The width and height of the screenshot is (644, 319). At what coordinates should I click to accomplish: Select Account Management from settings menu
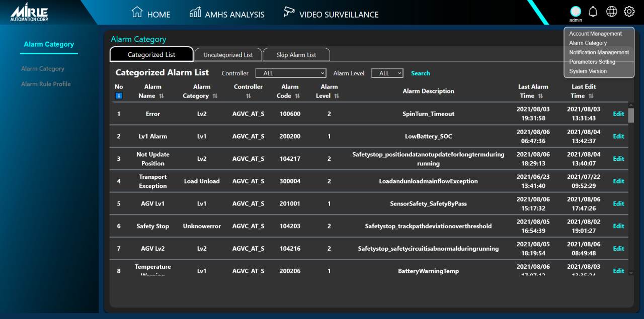coord(595,34)
